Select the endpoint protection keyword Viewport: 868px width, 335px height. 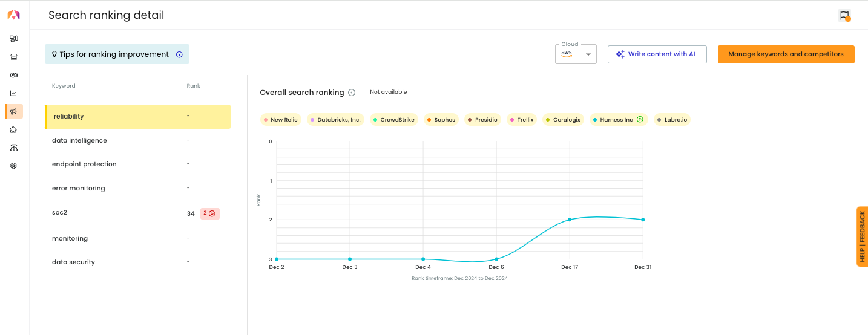(137, 164)
